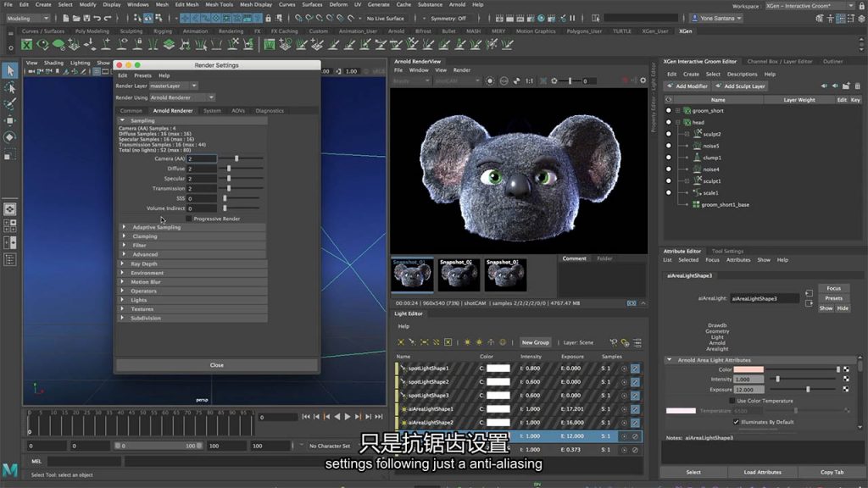Switch to the System tab in Render Settings
Screen dimensions: 868x488
point(212,111)
